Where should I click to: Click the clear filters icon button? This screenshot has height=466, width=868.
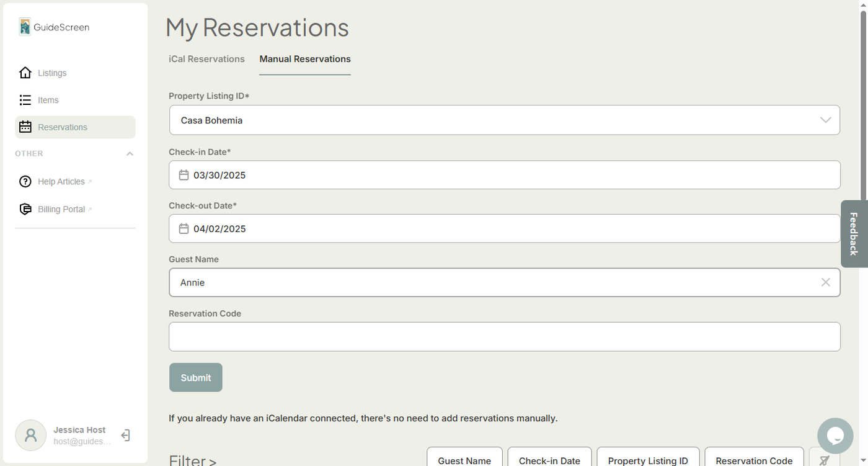pos(824,460)
